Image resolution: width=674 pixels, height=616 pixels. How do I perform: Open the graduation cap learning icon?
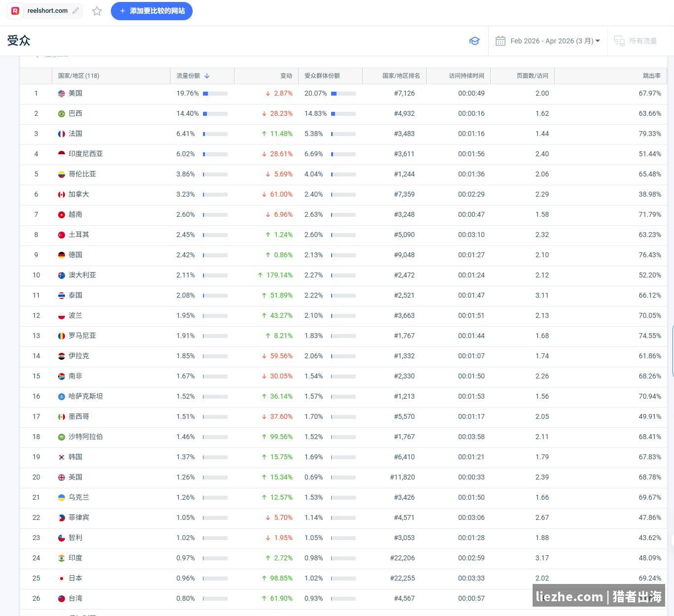(474, 41)
